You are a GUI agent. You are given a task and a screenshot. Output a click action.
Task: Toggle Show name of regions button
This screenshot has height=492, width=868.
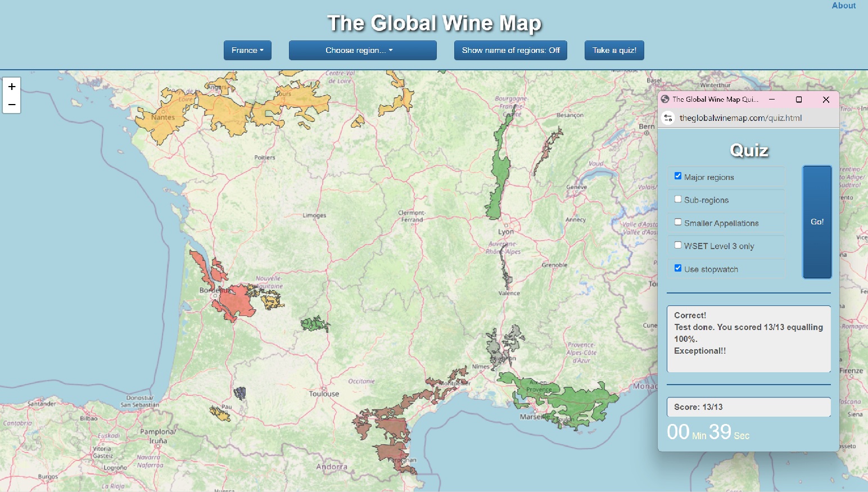pos(510,50)
